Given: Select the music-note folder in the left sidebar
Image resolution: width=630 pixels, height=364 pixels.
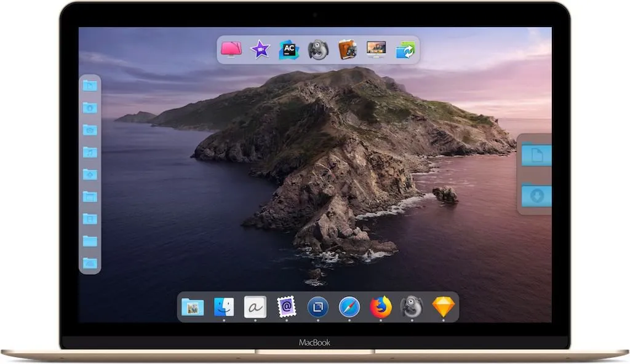Looking at the screenshot, I should [x=89, y=151].
